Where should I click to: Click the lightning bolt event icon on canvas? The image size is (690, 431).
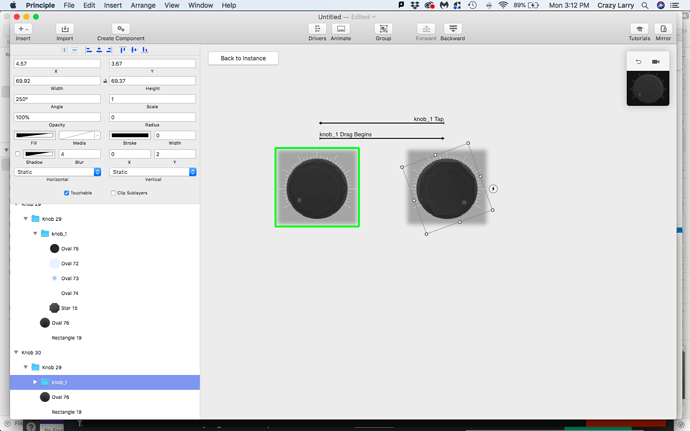pos(493,189)
